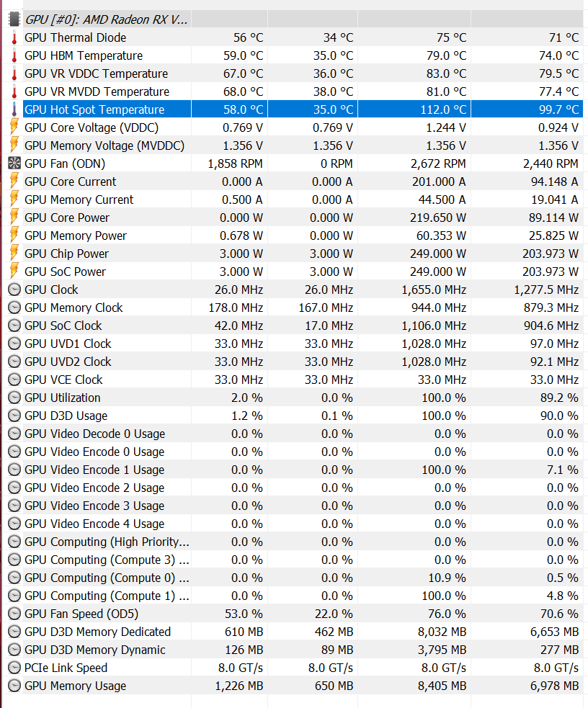Select the GPU Hot Spot Temperature row label
The height and width of the screenshot is (708, 588).
94,109
